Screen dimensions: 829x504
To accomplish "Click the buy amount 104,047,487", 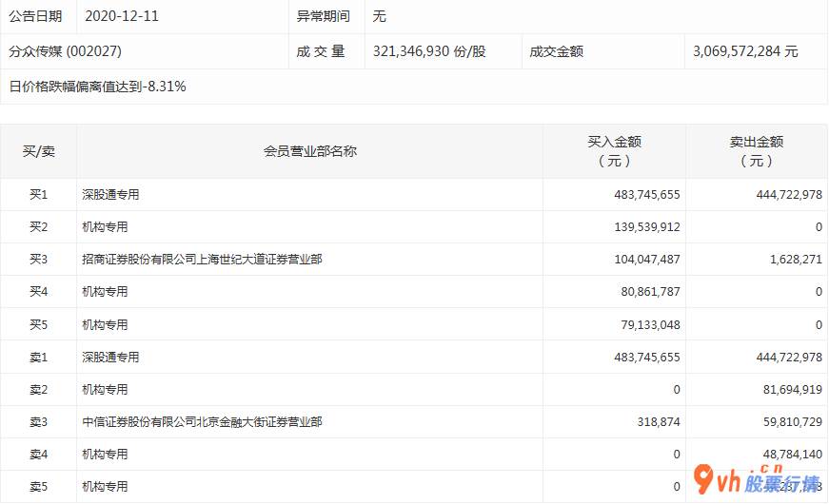I will click(x=647, y=260).
